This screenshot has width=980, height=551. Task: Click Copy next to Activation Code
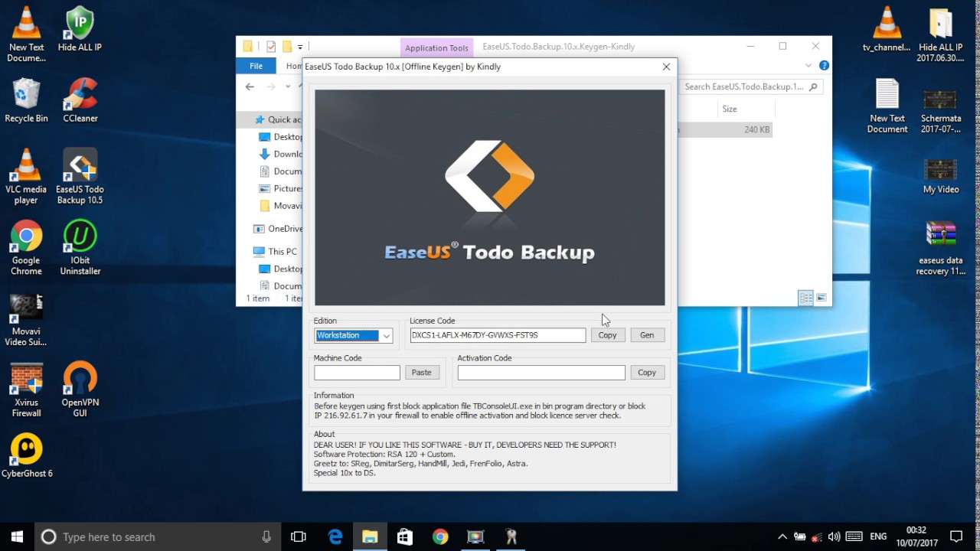tap(647, 373)
